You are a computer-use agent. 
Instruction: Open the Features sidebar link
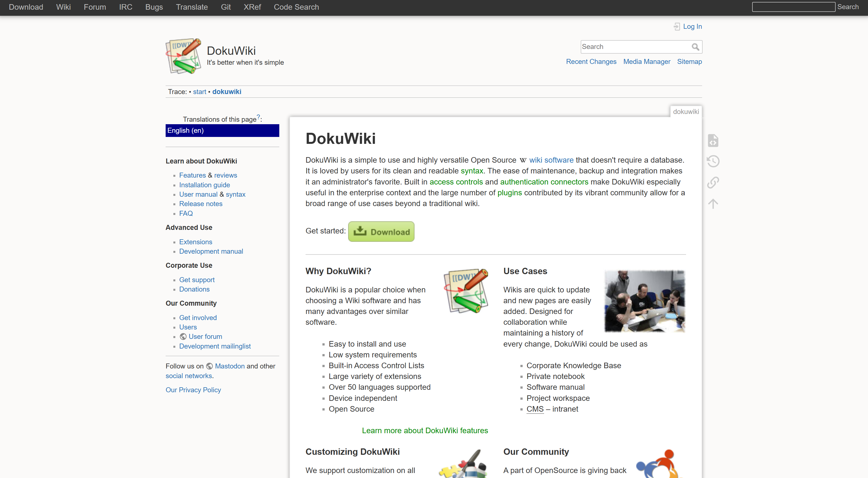tap(192, 175)
